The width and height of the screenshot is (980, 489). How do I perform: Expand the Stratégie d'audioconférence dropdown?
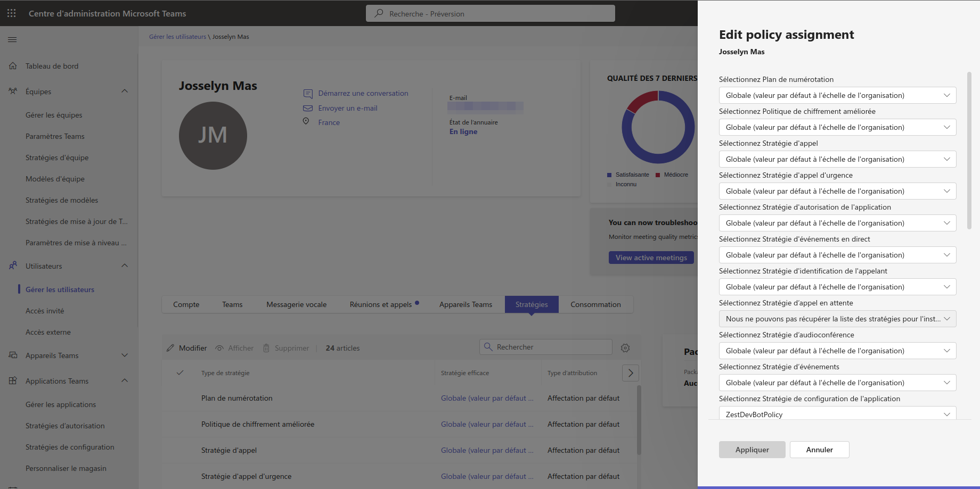[837, 351]
